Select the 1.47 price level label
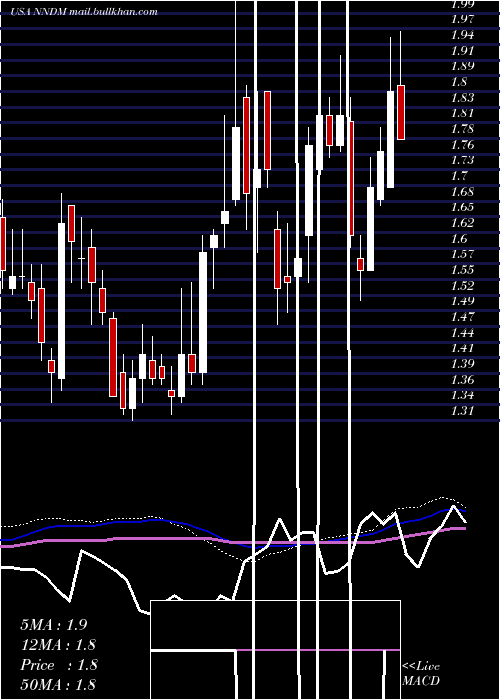The image size is (500, 700). coord(462,317)
